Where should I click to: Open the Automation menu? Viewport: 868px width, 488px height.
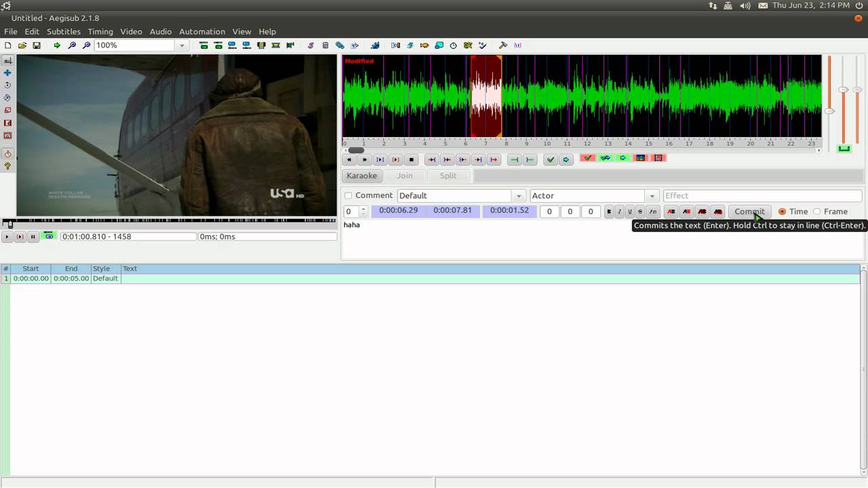click(x=202, y=31)
